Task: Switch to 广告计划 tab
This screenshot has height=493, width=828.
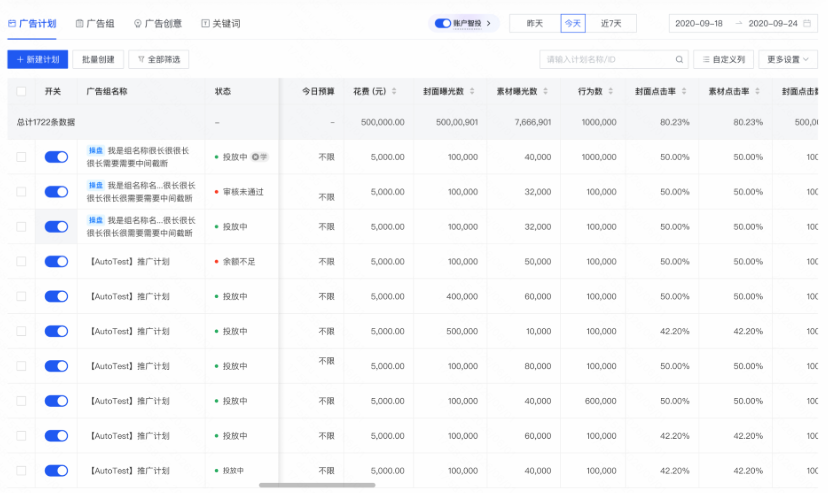Action: [32, 23]
